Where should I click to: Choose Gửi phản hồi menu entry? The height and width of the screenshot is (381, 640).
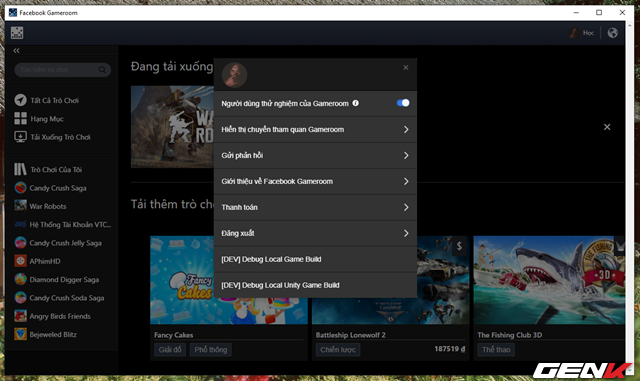315,155
